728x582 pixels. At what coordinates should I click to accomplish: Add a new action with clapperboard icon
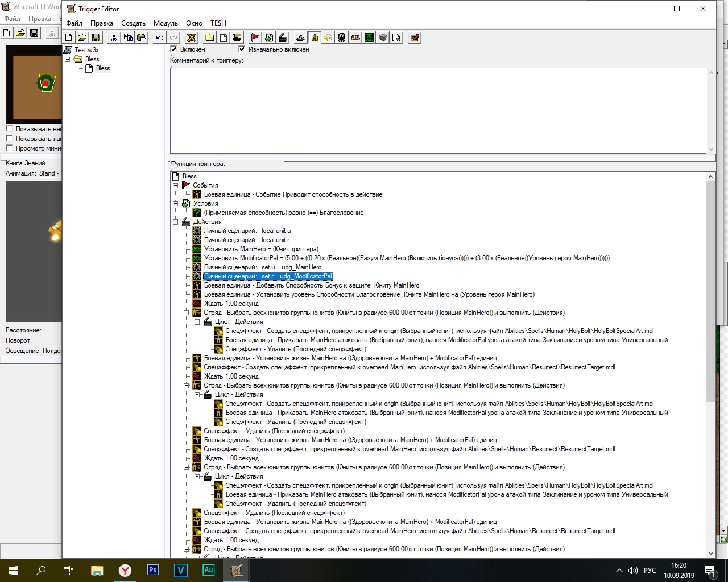pyautogui.click(x=283, y=38)
